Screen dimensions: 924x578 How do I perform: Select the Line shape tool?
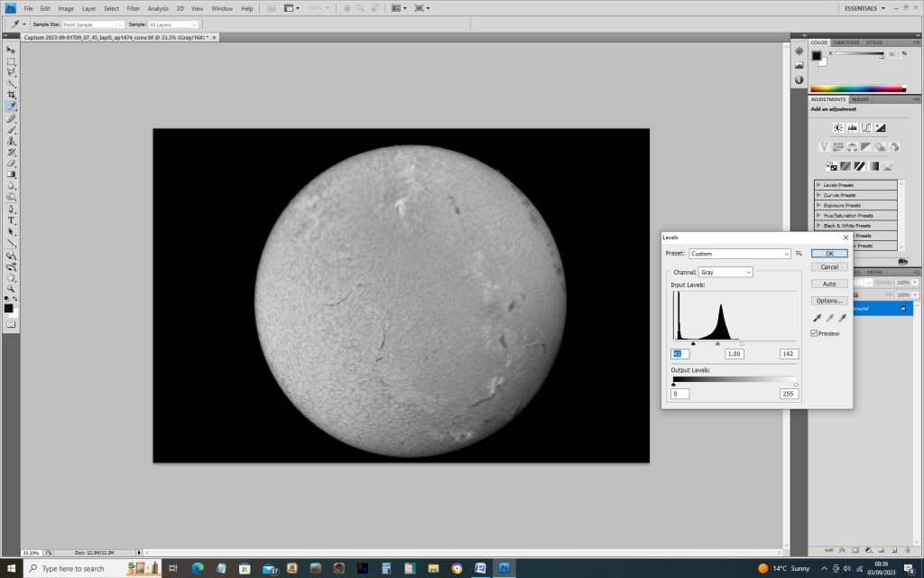[11, 243]
